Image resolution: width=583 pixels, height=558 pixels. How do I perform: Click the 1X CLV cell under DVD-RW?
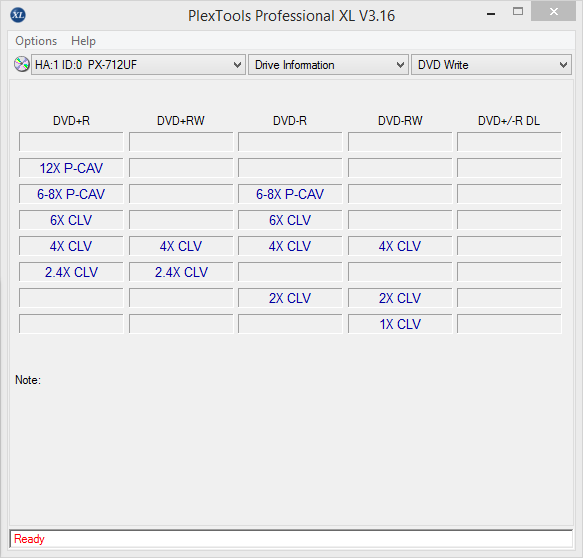tap(400, 324)
